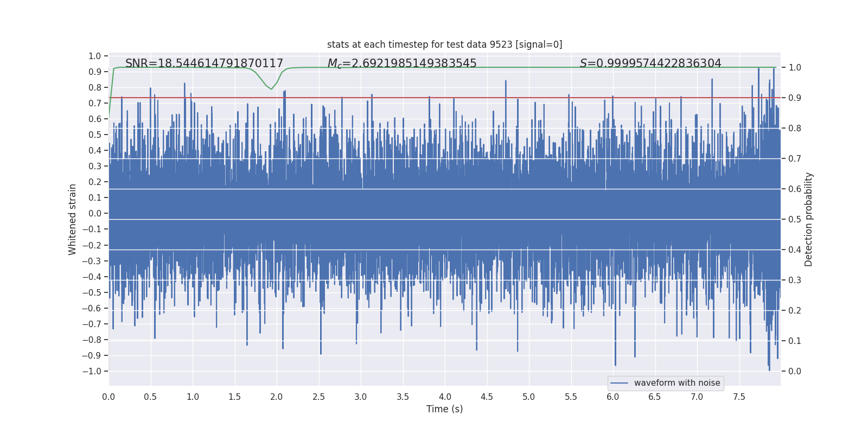Click the 'Whitened strain' y-axis label

pyautogui.click(x=73, y=220)
